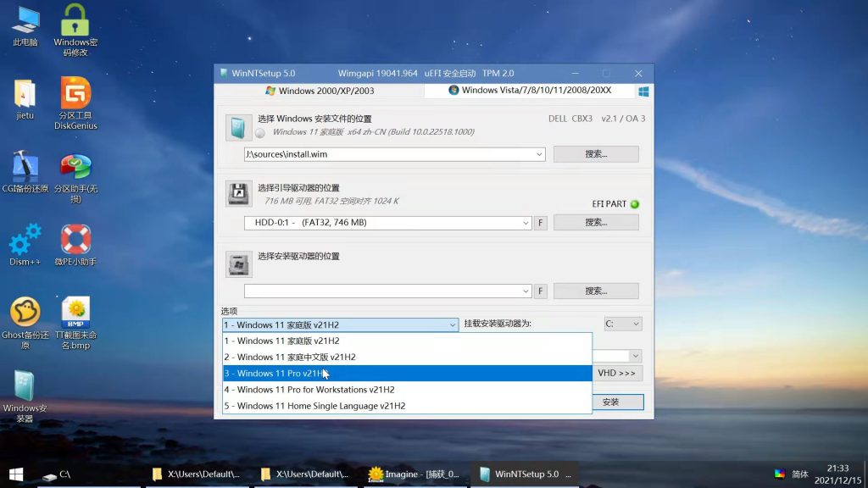Launch 分区助手(无损) desktop icon
The height and width of the screenshot is (488, 868).
tap(75, 178)
